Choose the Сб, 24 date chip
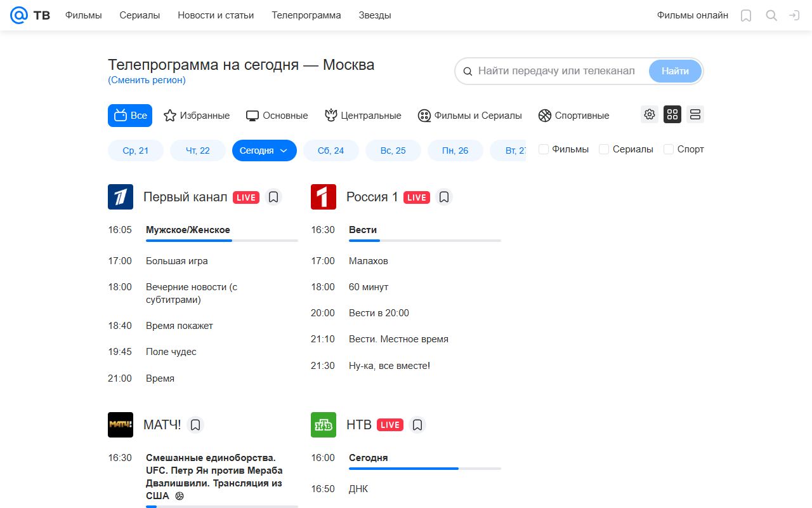The width and height of the screenshot is (812, 508). [331, 150]
